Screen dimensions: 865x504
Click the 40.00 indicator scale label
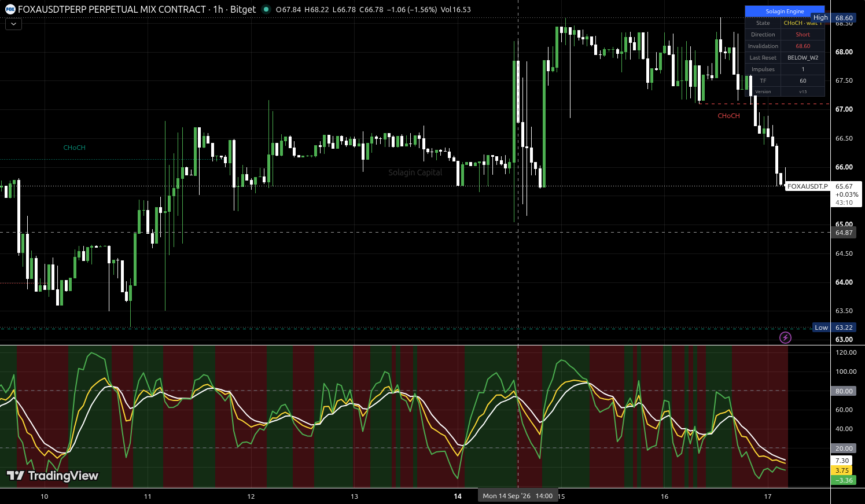844,429
